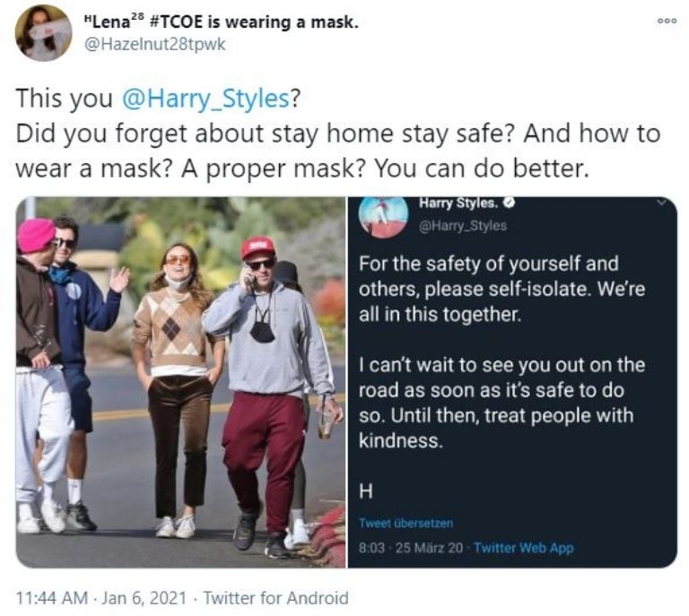Open the dark-mode tweet screenshot image
This screenshot has height=616, width=689.
click(x=512, y=382)
